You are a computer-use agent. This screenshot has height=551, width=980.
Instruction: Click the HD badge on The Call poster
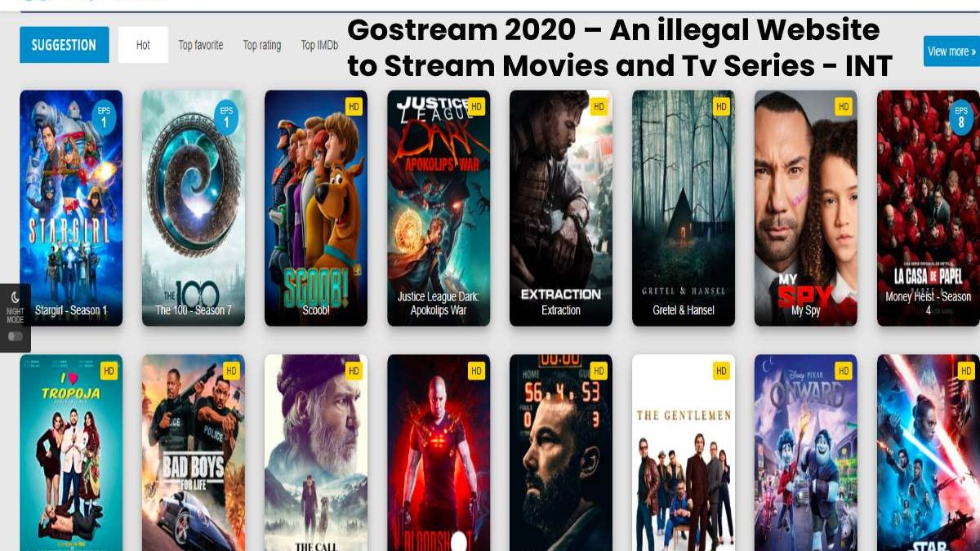click(x=354, y=371)
